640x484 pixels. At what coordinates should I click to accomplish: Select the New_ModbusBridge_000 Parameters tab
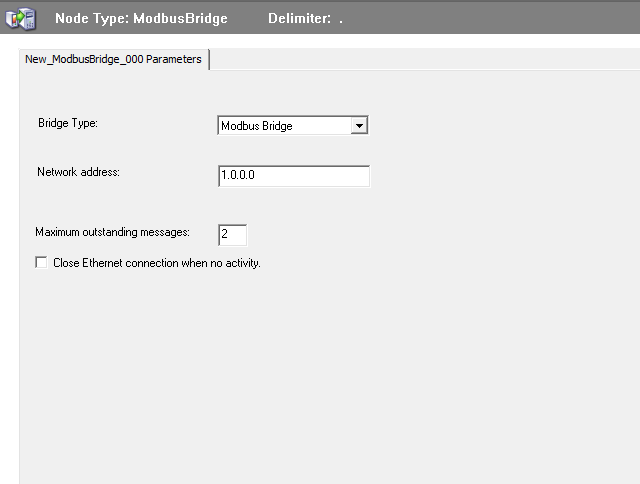tap(113, 59)
